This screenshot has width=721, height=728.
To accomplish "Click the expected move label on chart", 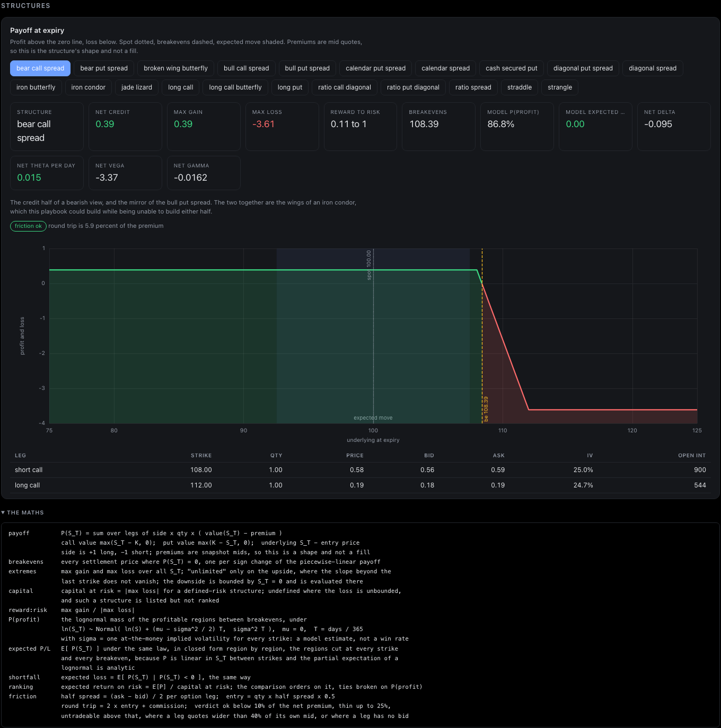I will coord(373,418).
